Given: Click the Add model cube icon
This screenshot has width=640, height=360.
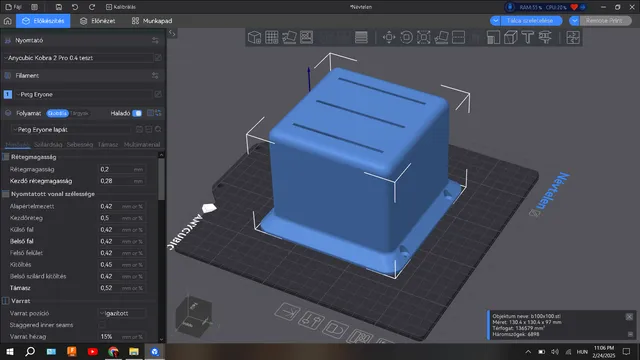Looking at the screenshot, I should pos(254,38).
